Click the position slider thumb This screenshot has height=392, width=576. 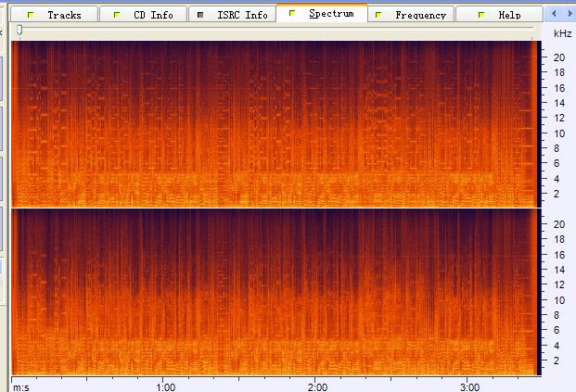click(x=19, y=30)
